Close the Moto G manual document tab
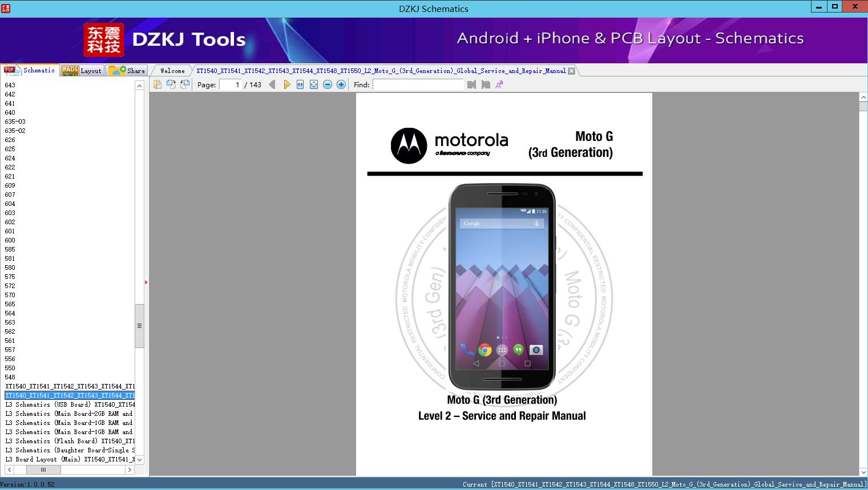This screenshot has height=490, width=868. pyautogui.click(x=571, y=71)
